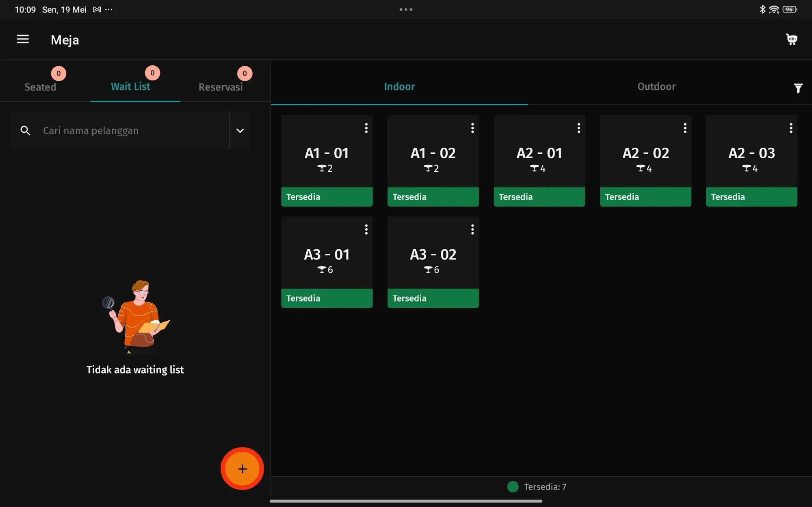Open the shopping cart icon
Screen dimensions: 812x507
[792, 39]
